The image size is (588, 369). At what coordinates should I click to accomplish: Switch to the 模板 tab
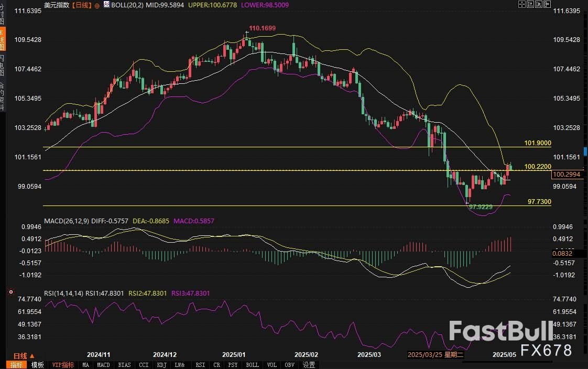pos(37,365)
